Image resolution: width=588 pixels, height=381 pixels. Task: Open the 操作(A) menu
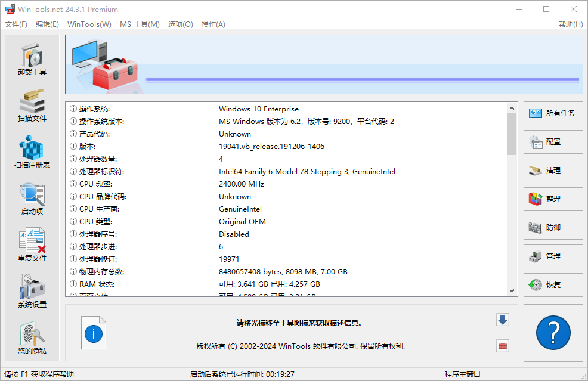pos(213,24)
